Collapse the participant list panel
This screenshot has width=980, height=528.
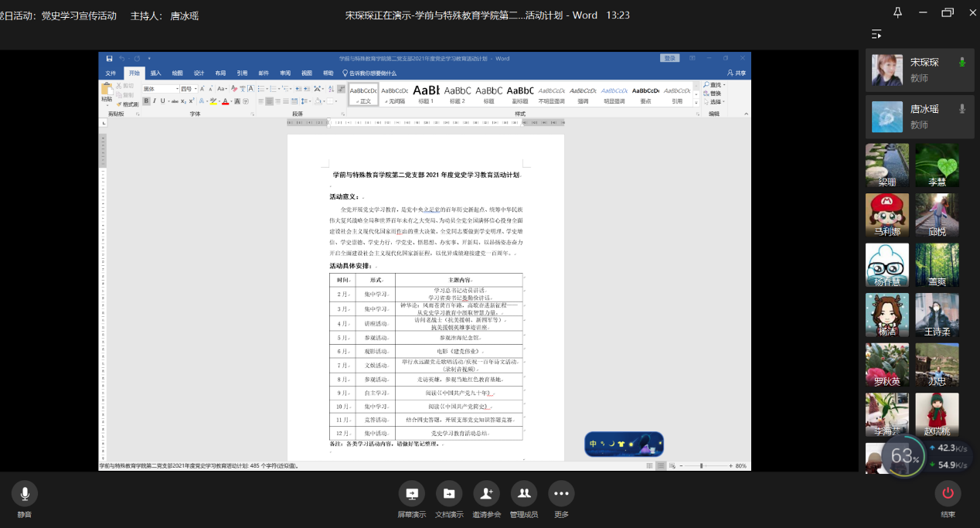click(x=876, y=34)
